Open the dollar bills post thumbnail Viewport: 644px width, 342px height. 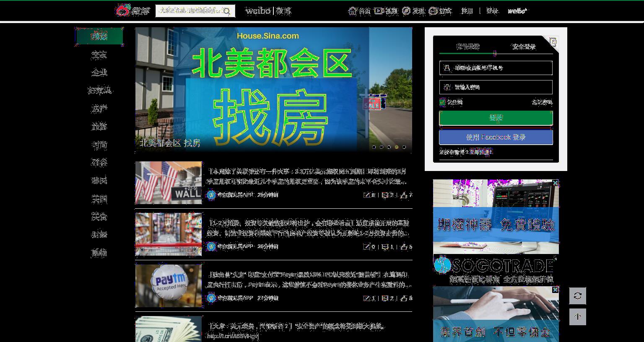tap(169, 329)
